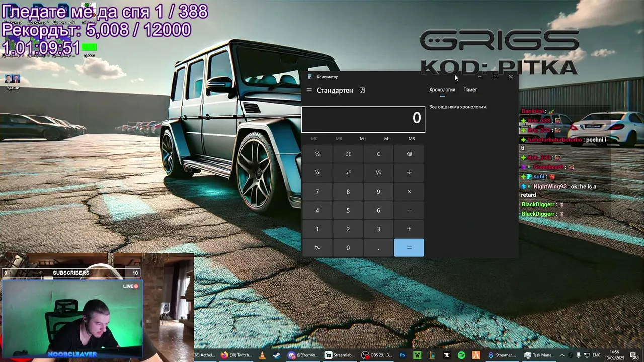Open Streamlabs from the taskbar
644x362 pixels.
[341, 355]
